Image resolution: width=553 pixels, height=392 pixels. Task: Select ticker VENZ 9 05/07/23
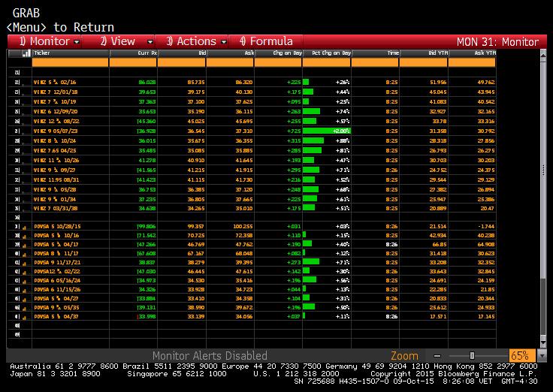point(56,131)
